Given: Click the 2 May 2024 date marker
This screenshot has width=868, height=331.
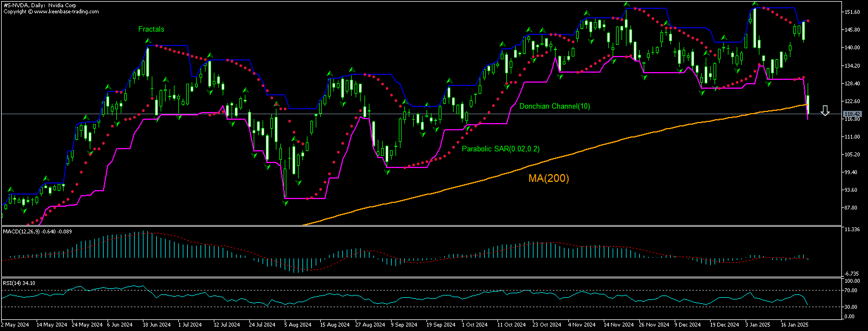Looking at the screenshot, I should [x=16, y=324].
